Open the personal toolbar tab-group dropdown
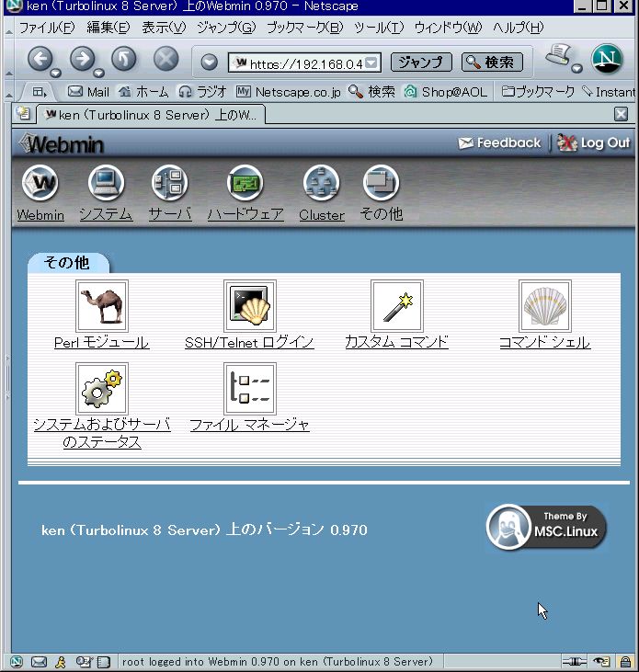 pos(40,92)
